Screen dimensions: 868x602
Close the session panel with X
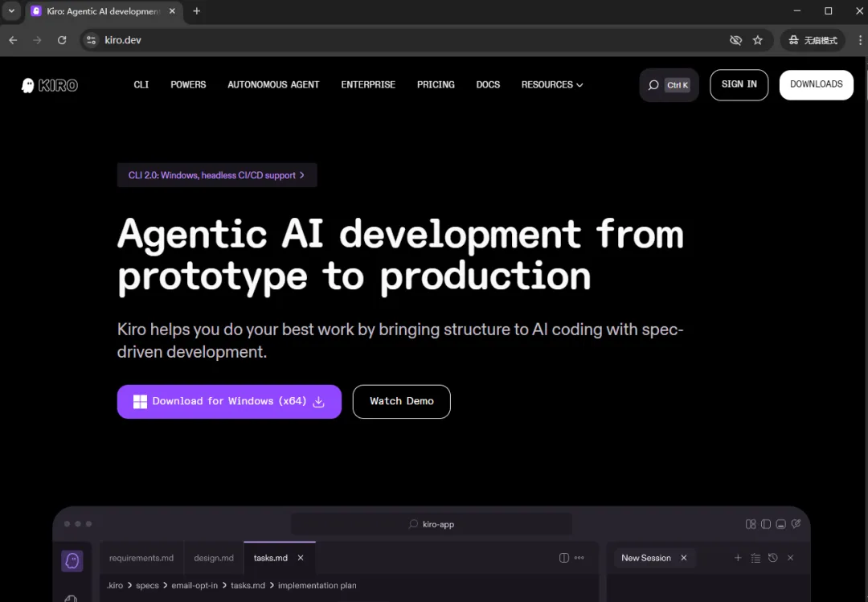coord(791,558)
